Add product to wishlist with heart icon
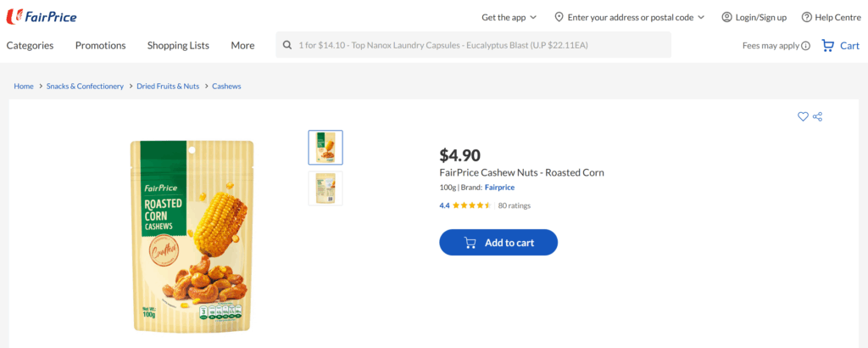This screenshot has height=348, width=868. pos(803,116)
